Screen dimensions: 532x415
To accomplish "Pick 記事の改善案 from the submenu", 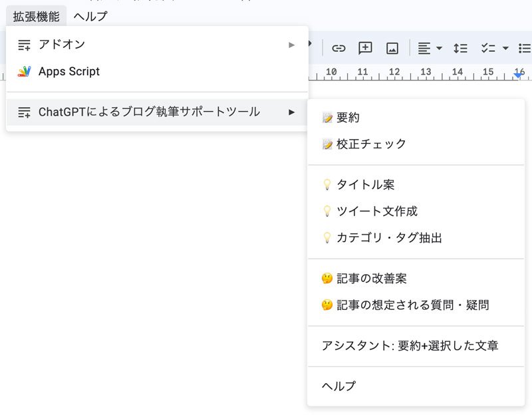I will click(x=416, y=278).
